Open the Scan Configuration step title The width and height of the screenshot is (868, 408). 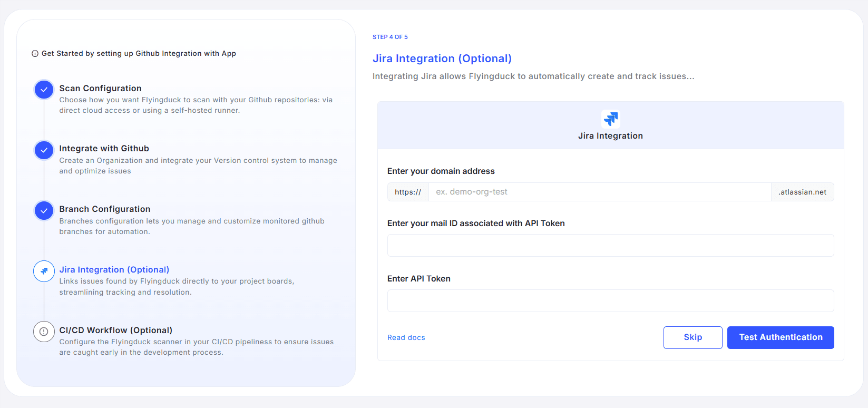pos(100,88)
